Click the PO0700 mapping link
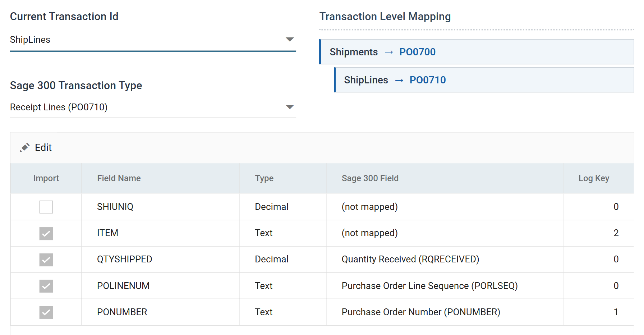This screenshot has height=335, width=644. click(x=417, y=52)
